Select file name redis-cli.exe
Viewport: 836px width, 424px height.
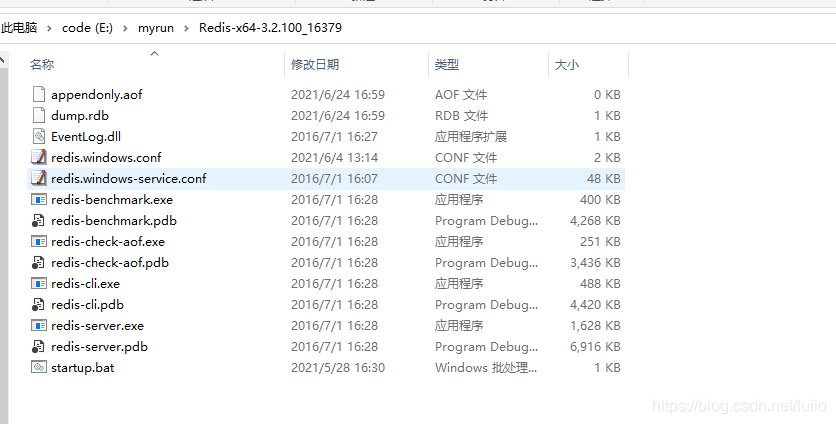pos(85,284)
